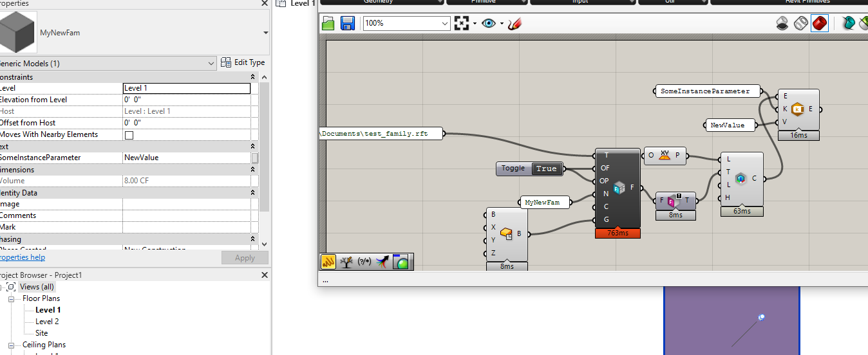Click the properties scrollbar up arrow
Viewport: 868px width, 355px height.
click(264, 77)
